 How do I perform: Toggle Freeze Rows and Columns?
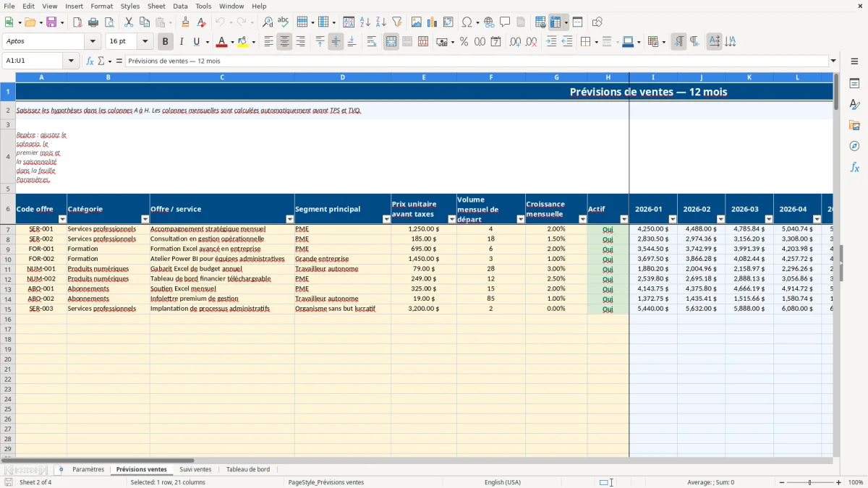556,22
